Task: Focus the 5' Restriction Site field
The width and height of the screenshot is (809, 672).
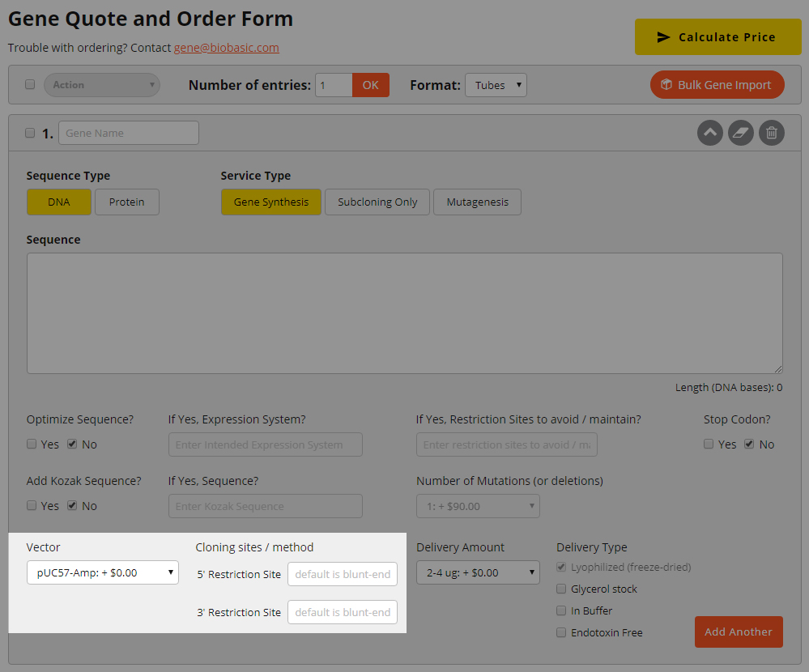Action: pyautogui.click(x=343, y=574)
